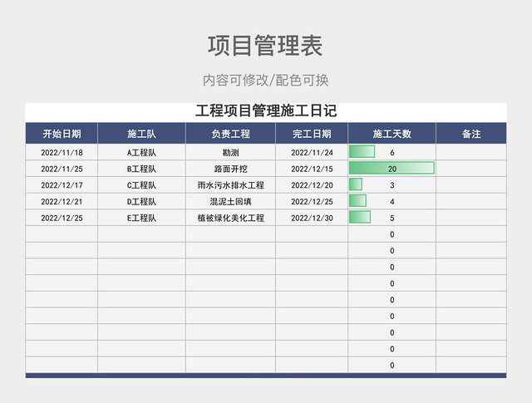Image resolution: width=532 pixels, height=403 pixels.
Task: Click the 5-day green data bar
Action: [360, 217]
